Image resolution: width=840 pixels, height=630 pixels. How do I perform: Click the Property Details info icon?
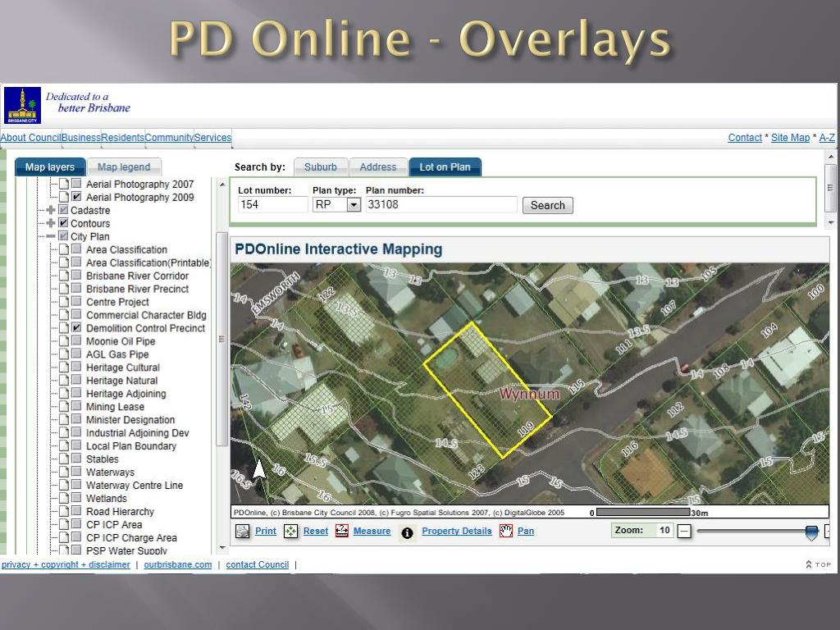coord(407,533)
